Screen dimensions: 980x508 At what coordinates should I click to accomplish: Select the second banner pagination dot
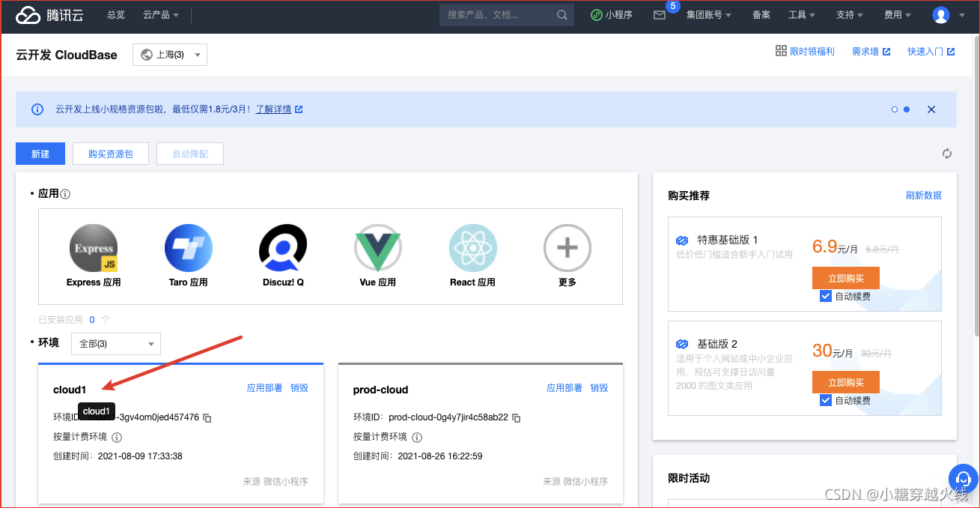click(x=907, y=109)
